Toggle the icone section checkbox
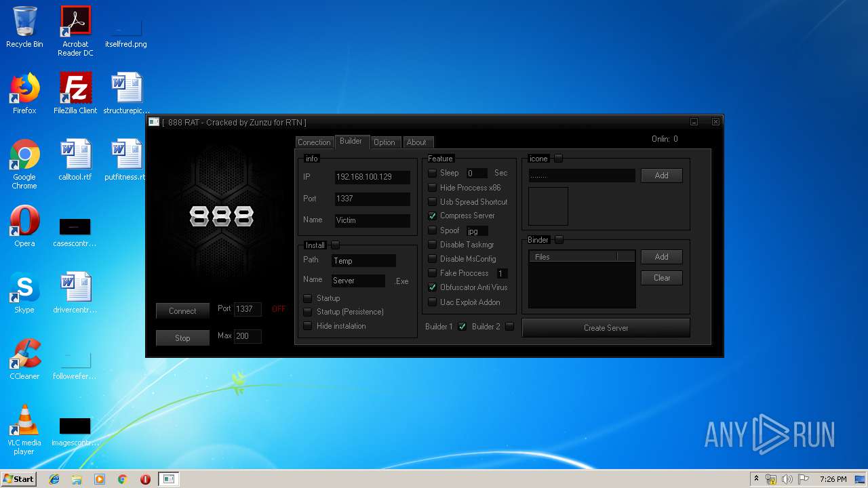 (x=559, y=159)
